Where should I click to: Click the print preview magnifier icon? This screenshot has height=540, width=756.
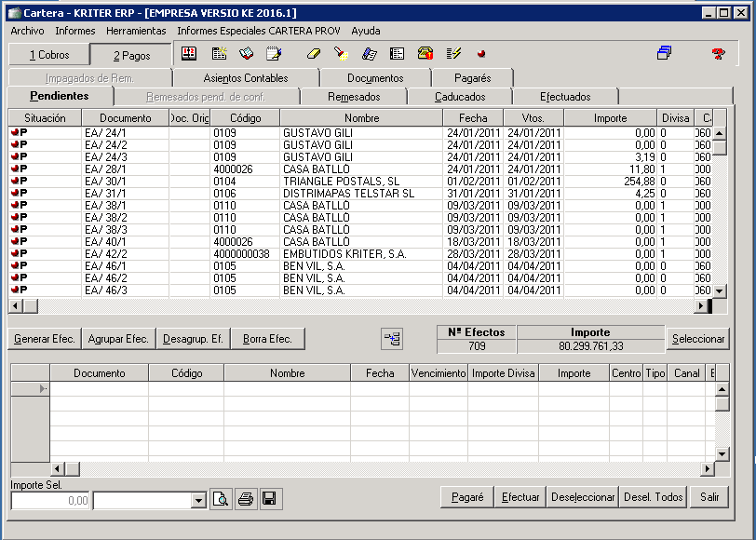click(x=222, y=498)
